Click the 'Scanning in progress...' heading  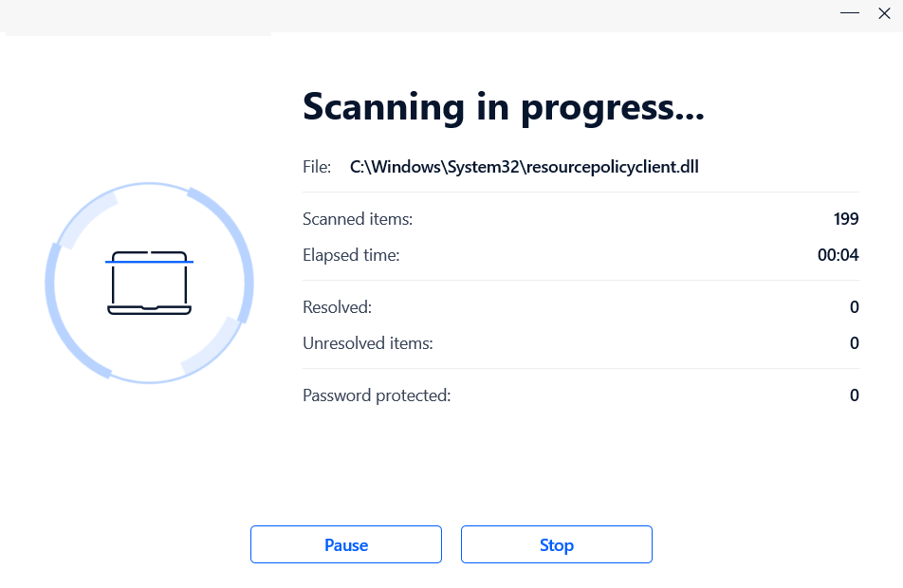click(503, 108)
